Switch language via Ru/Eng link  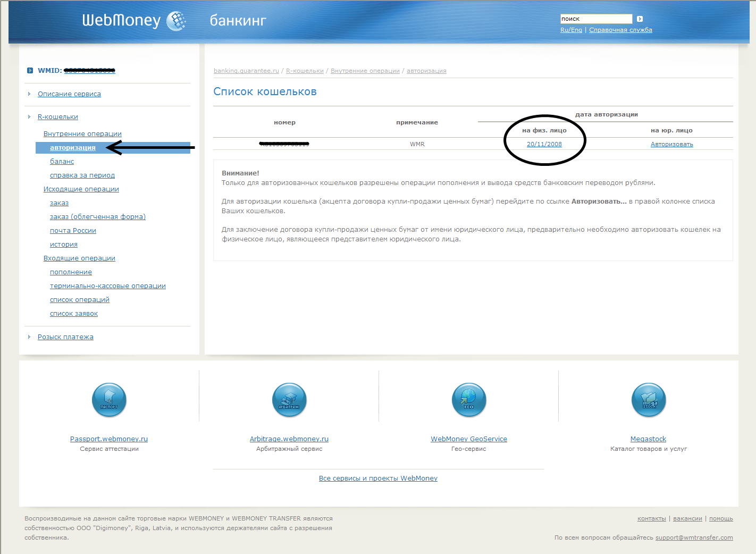click(x=571, y=30)
